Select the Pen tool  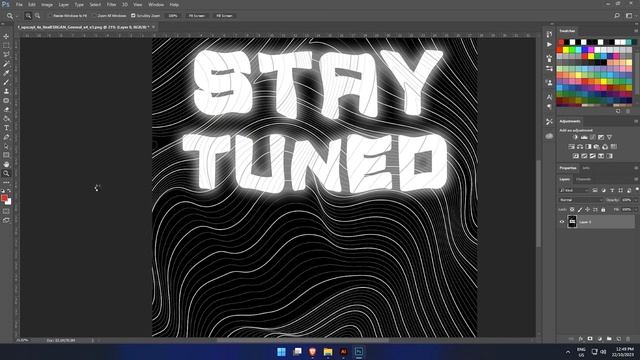6,137
